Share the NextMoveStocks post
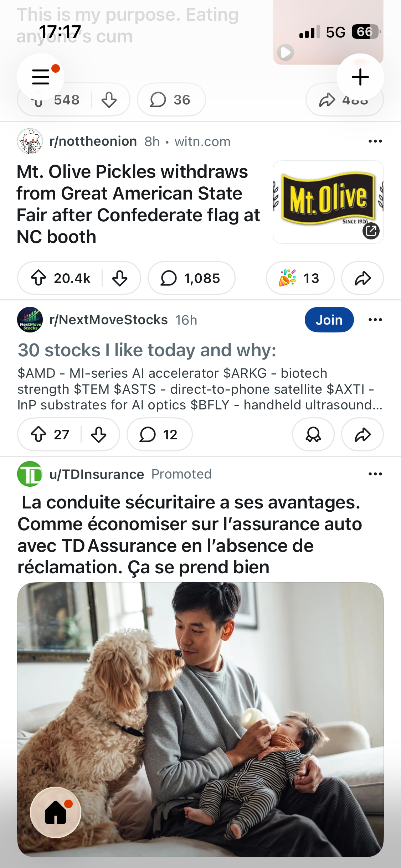 363,434
